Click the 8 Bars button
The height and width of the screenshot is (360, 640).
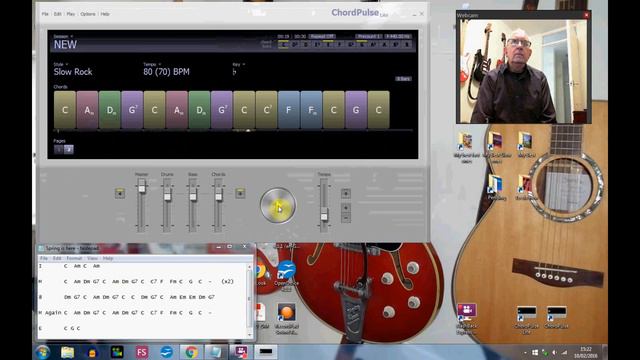(403, 79)
